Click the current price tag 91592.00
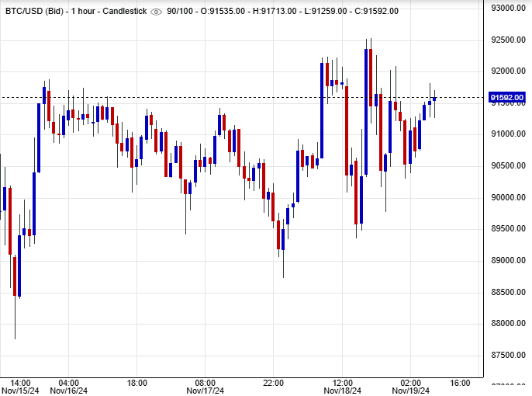 (x=508, y=98)
